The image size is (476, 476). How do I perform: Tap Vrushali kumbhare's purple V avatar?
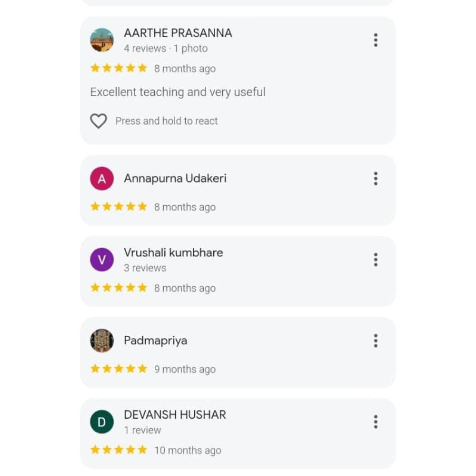click(x=102, y=260)
